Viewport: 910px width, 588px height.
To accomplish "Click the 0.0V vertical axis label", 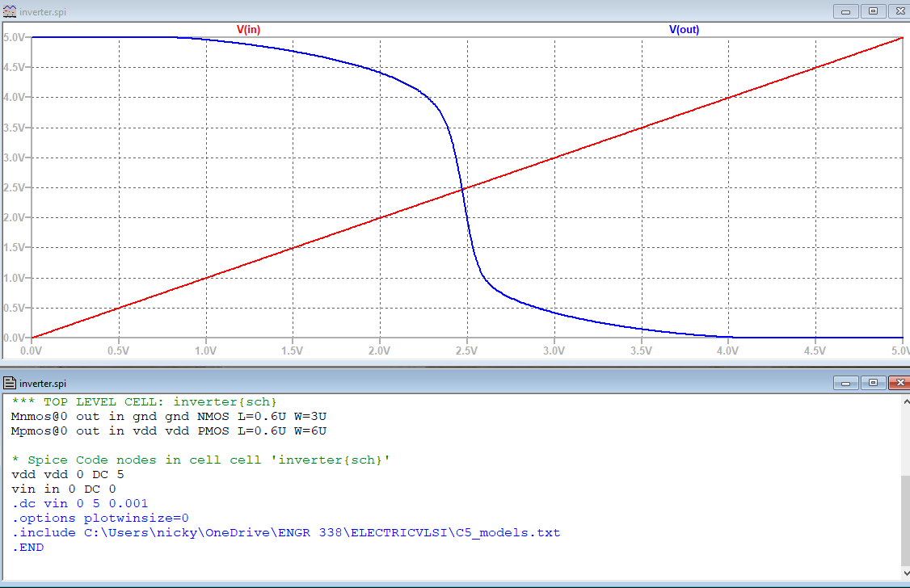I will [x=14, y=338].
